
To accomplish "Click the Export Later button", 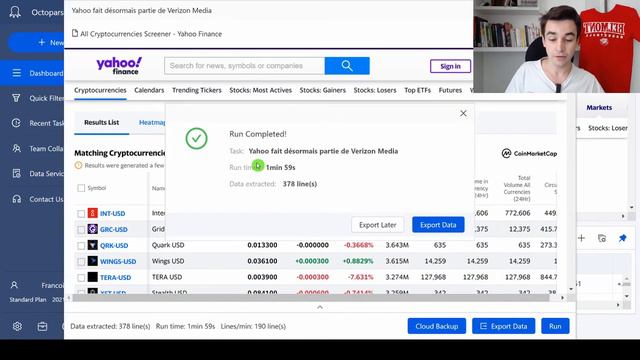I will [378, 225].
